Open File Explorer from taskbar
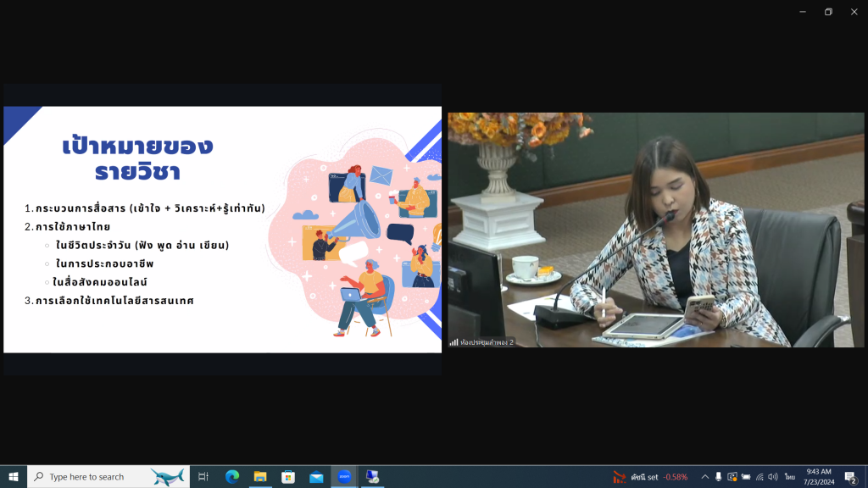The width and height of the screenshot is (868, 488). click(x=260, y=477)
